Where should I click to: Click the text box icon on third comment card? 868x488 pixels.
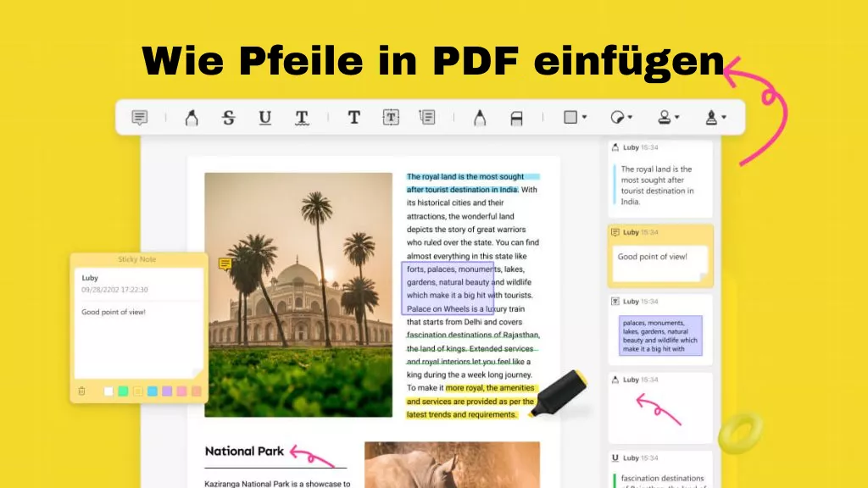click(615, 302)
